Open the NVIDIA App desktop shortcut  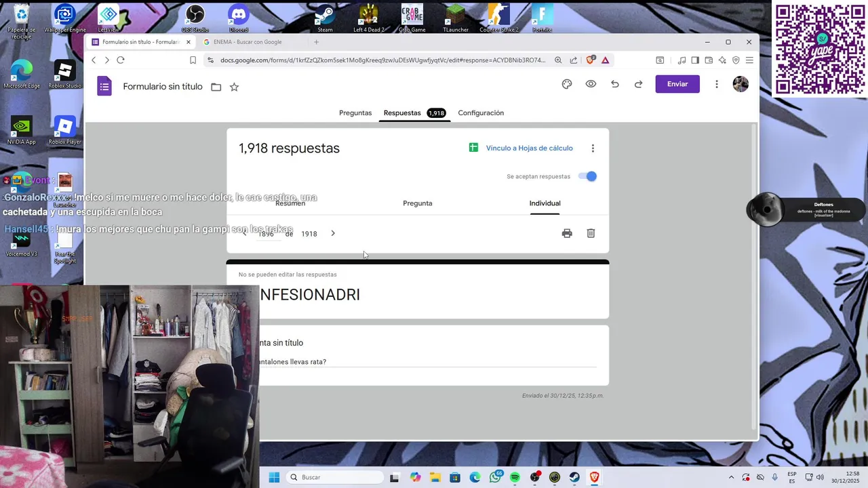click(x=21, y=130)
